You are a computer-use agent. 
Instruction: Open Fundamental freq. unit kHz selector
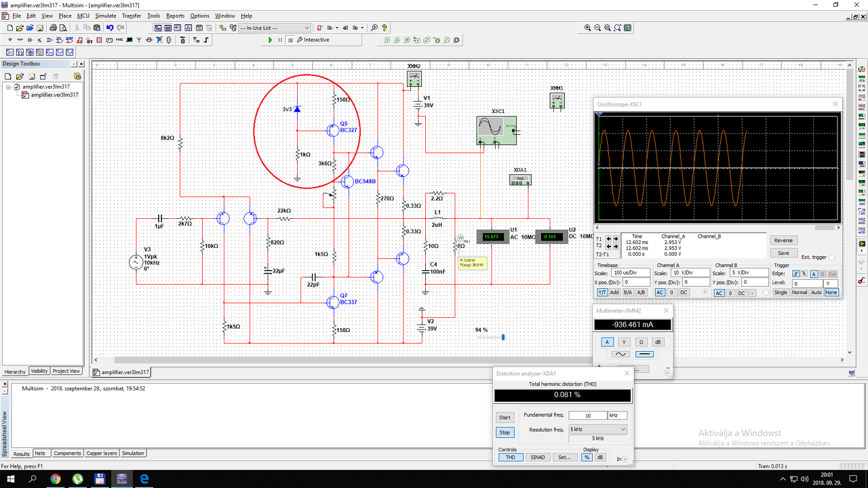click(617, 415)
